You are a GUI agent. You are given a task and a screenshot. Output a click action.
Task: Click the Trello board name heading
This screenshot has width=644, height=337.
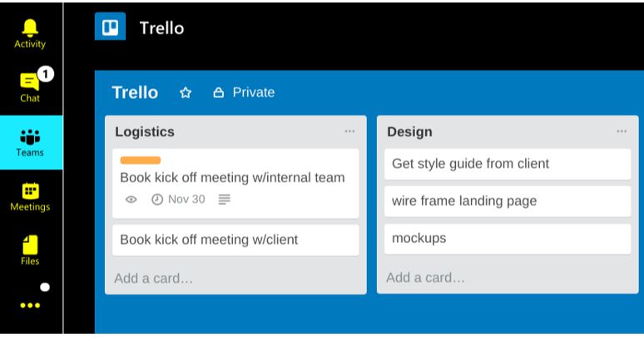pos(135,92)
